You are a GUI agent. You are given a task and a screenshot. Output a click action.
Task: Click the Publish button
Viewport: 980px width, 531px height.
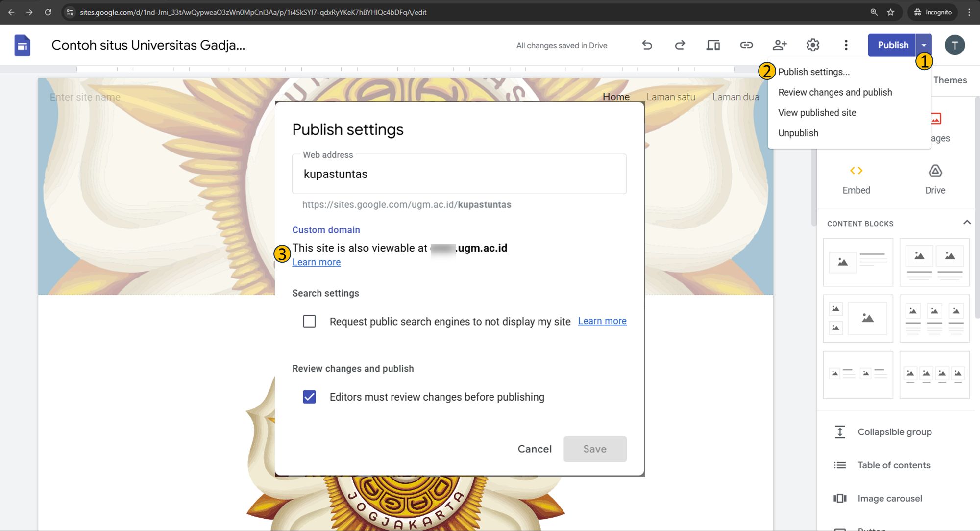(892, 45)
